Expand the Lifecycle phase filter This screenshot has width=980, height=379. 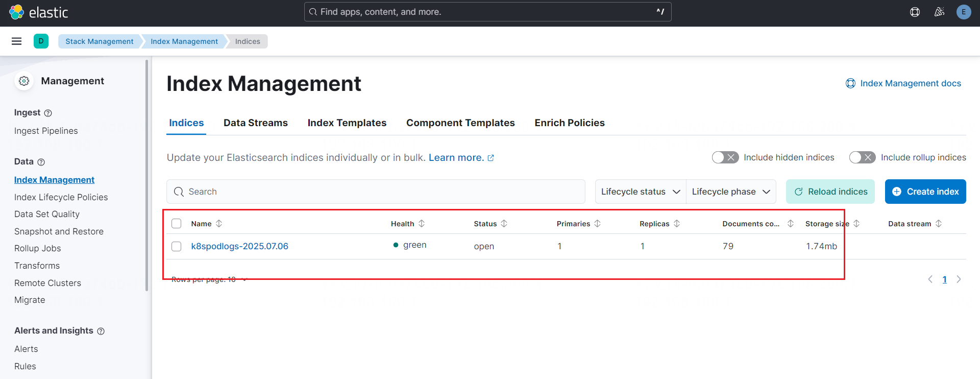730,192
